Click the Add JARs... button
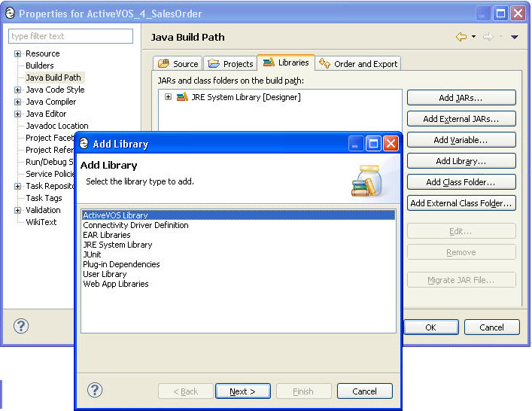This screenshot has height=411, width=532. pos(461,98)
